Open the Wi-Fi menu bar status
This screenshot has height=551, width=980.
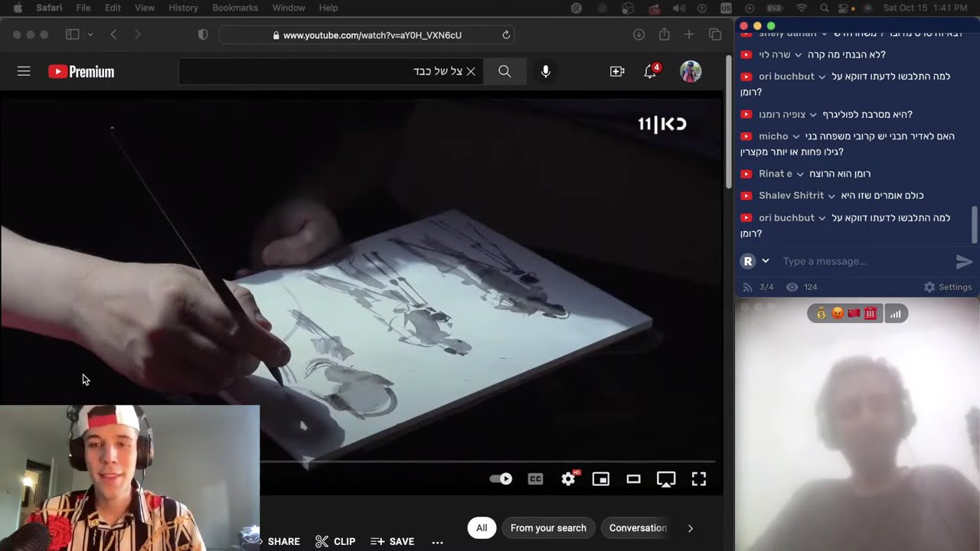(x=802, y=8)
